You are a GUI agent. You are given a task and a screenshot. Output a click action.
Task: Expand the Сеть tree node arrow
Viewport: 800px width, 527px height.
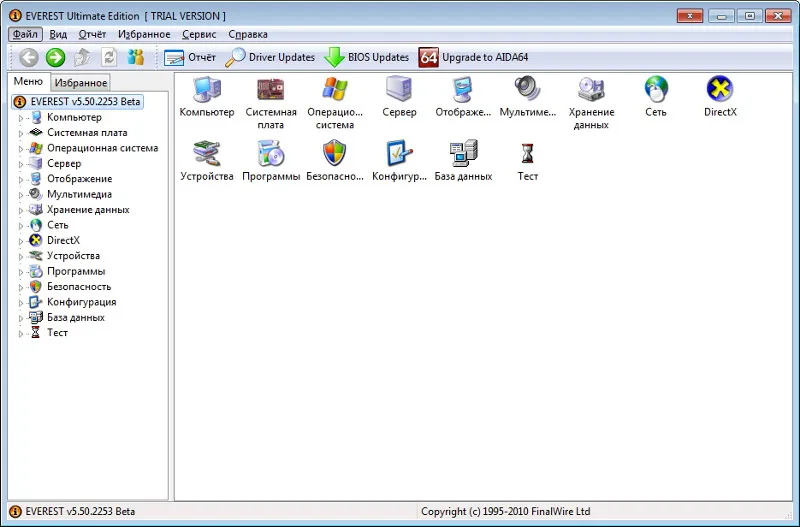[x=21, y=225]
